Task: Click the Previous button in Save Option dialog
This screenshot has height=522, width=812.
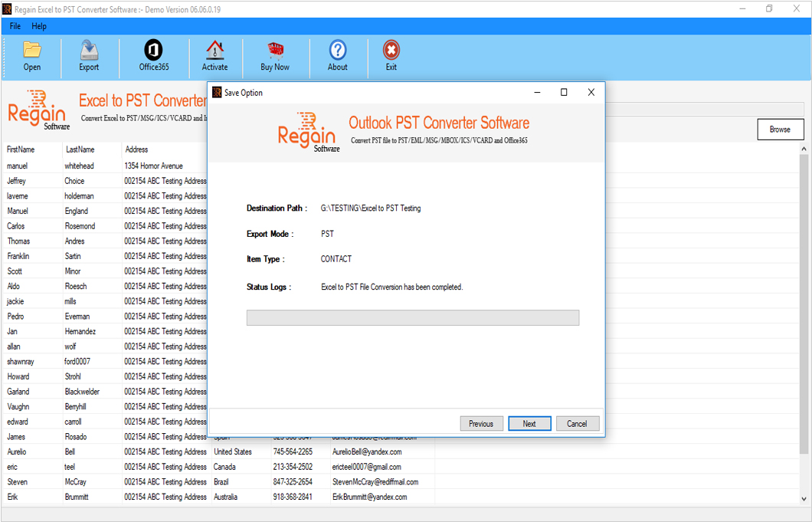Action: [x=481, y=423]
